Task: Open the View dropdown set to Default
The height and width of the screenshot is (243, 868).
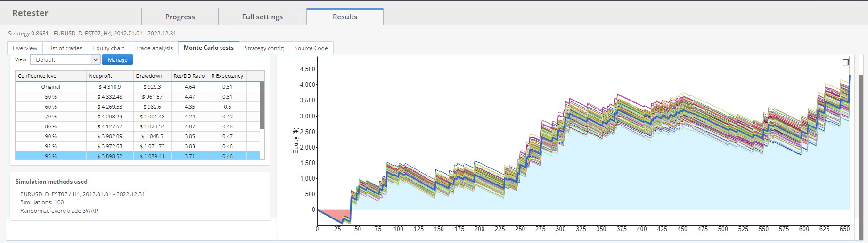Action: click(x=66, y=59)
